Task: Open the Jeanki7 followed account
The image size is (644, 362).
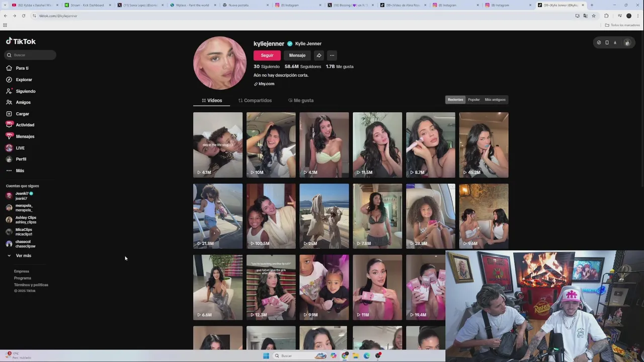Action: coord(20,196)
